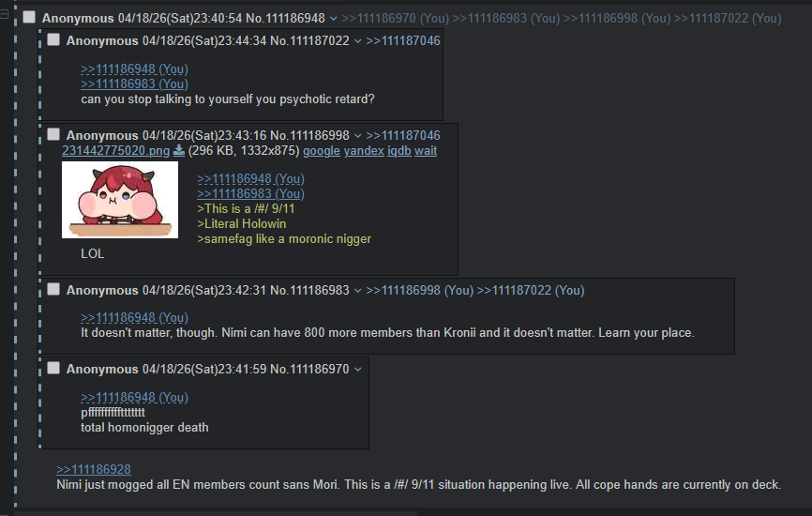Open post menu arrow for No.111186998
Image resolution: width=812 pixels, height=516 pixels.
point(357,136)
